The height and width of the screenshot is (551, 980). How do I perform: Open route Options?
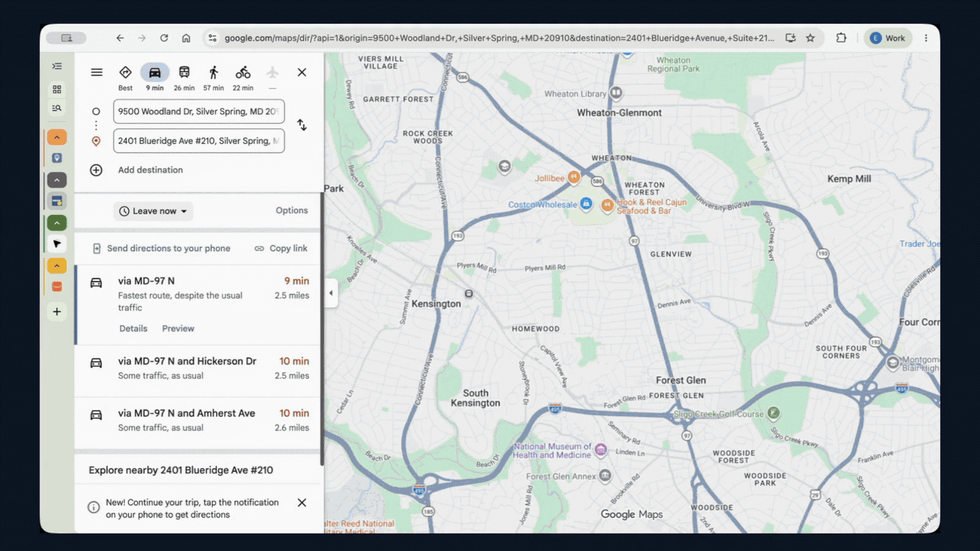(292, 211)
